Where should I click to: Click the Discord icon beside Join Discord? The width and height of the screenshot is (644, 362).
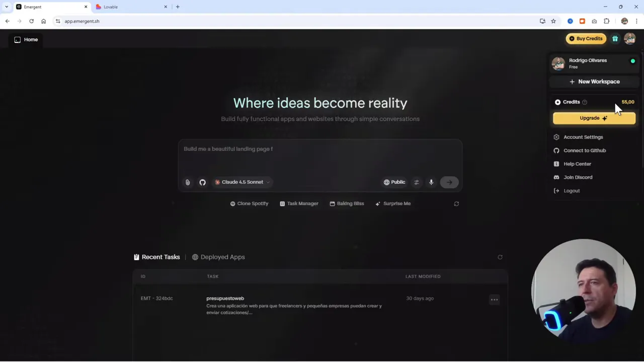(x=556, y=177)
